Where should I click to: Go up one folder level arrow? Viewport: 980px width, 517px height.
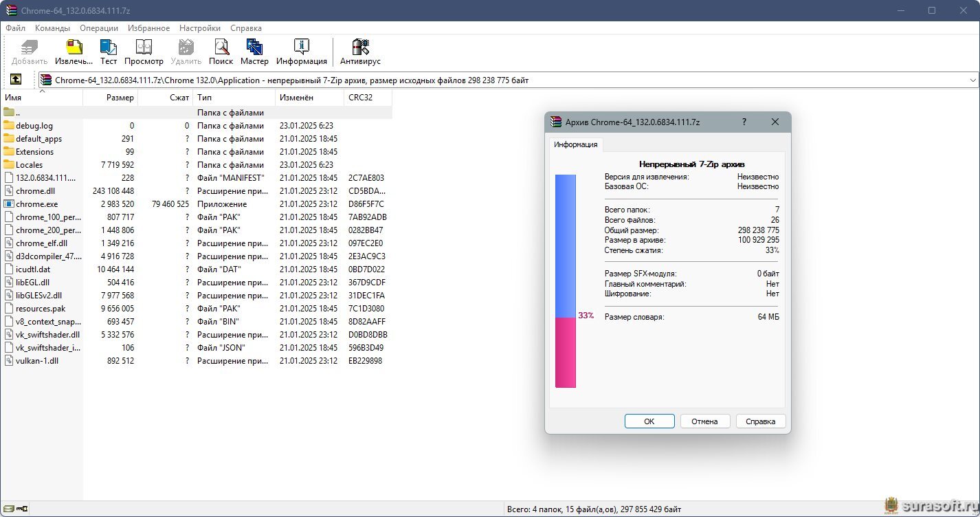pyautogui.click(x=16, y=80)
